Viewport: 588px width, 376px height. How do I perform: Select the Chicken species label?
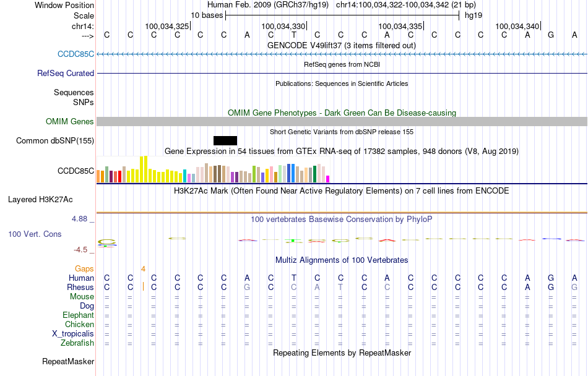[x=79, y=324]
